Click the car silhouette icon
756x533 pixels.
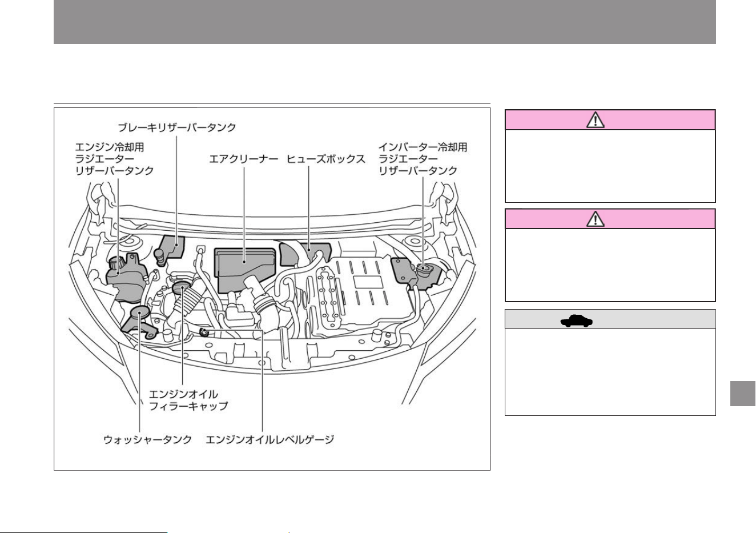577,320
